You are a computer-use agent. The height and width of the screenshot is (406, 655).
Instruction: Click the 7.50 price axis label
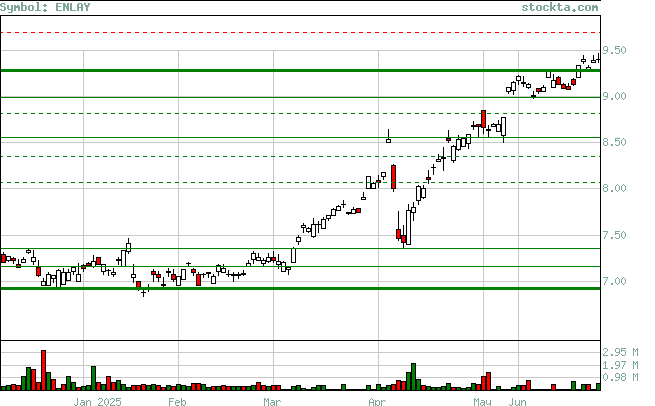pyautogui.click(x=614, y=235)
